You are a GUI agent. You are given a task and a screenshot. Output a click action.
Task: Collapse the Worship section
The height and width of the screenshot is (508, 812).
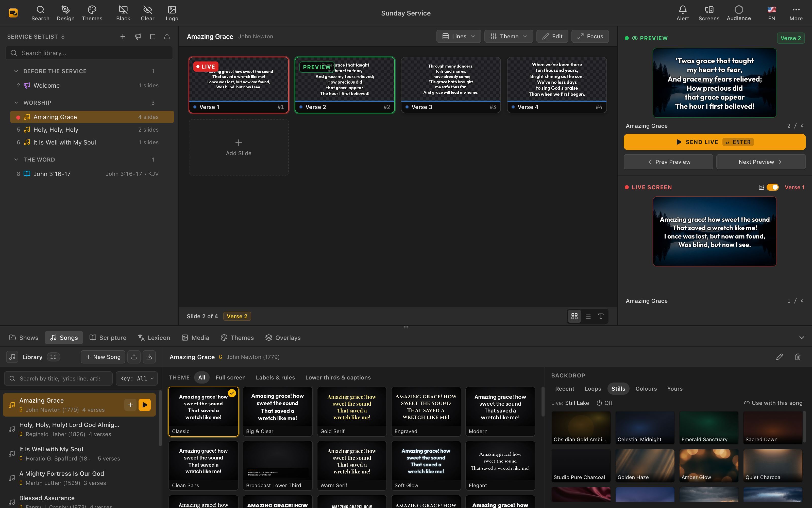tap(16, 102)
